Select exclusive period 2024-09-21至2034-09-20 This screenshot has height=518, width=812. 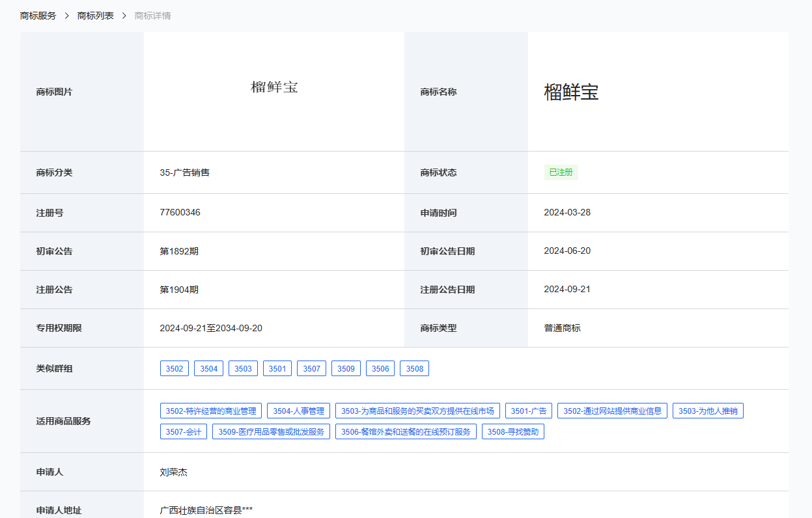coord(211,328)
